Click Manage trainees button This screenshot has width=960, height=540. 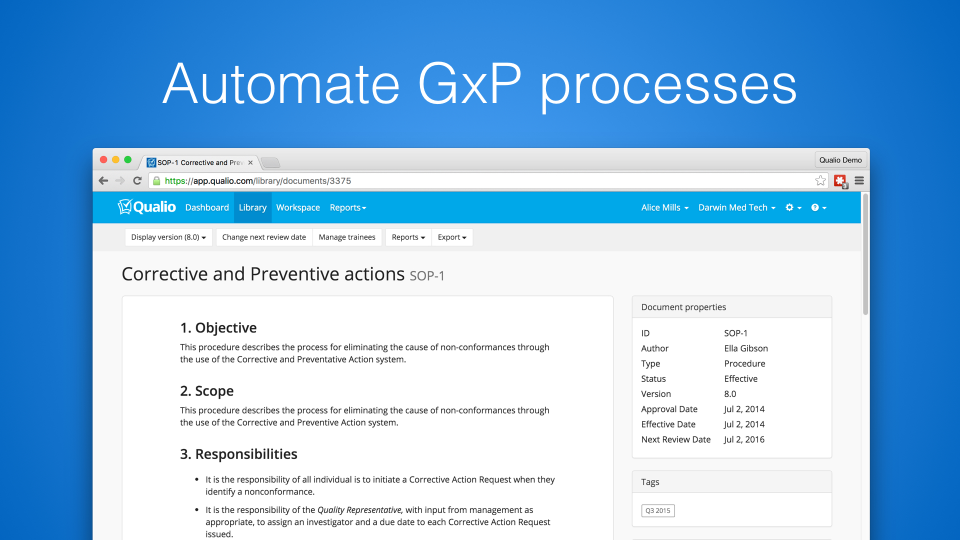(x=347, y=237)
